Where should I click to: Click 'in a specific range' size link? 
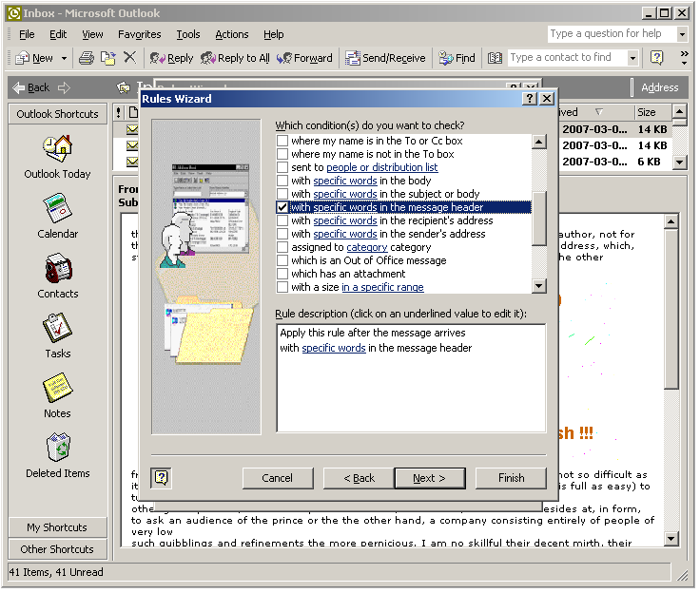[x=384, y=288]
